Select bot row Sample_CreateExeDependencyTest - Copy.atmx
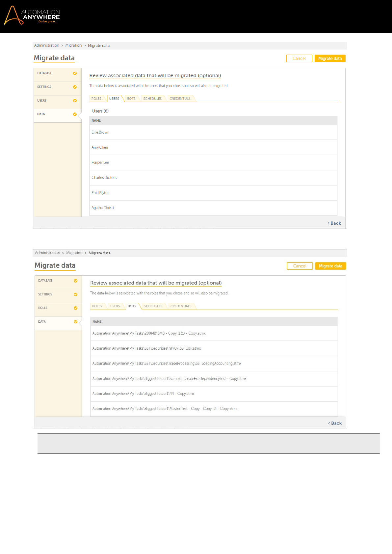Viewport: 392px width, 554px height. 214,379
